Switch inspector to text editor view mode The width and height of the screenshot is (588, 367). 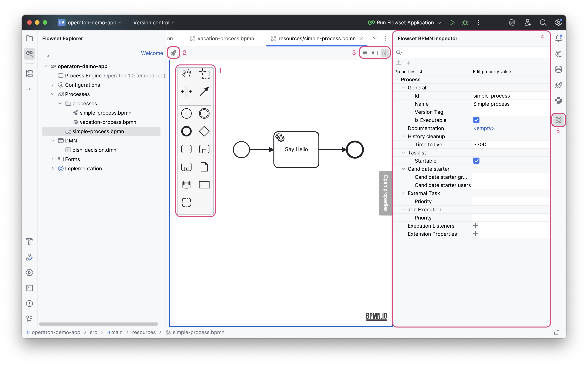point(365,53)
